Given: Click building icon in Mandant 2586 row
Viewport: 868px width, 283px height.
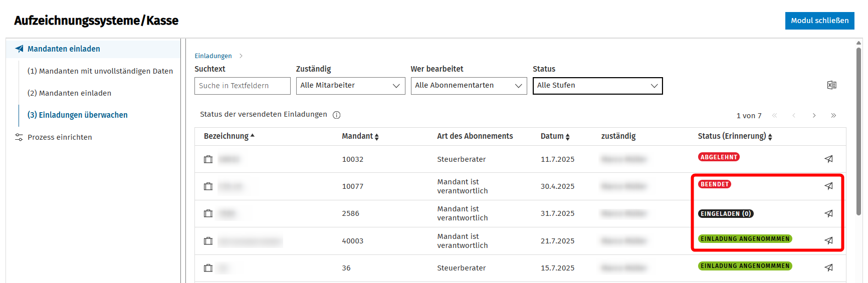Looking at the screenshot, I should click(208, 213).
